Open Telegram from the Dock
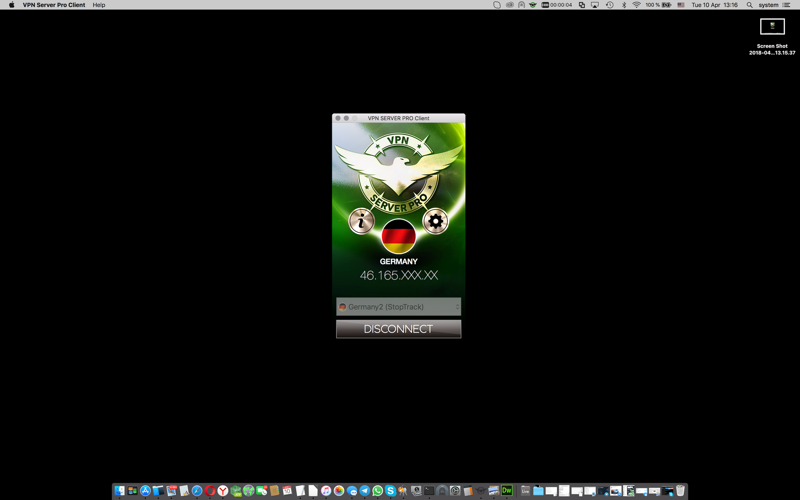Viewport: 800px width, 500px height. [x=365, y=490]
